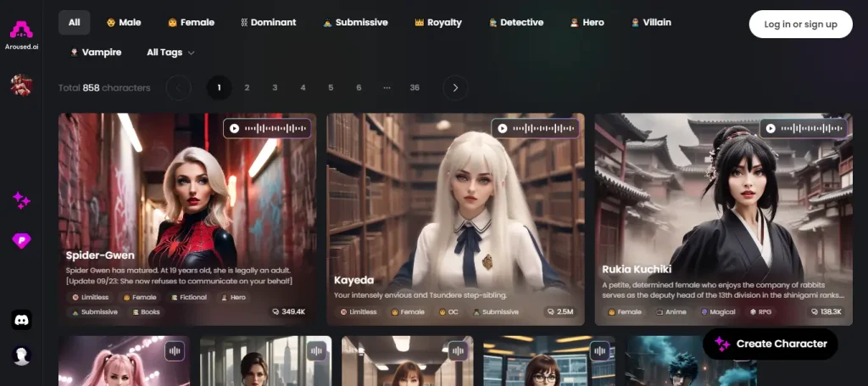Click the Create Character button
The height and width of the screenshot is (386, 868).
770,344
